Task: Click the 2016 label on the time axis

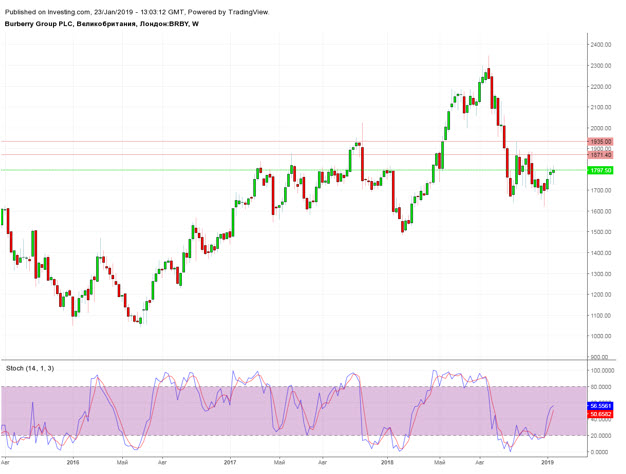Action: click(73, 462)
